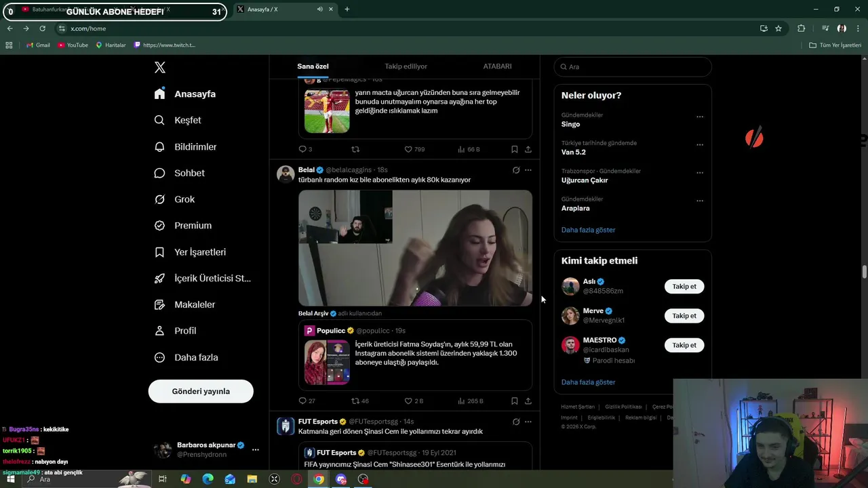Viewport: 868px width, 488px height.
Task: Open Sohbet chat page
Action: click(x=179, y=173)
